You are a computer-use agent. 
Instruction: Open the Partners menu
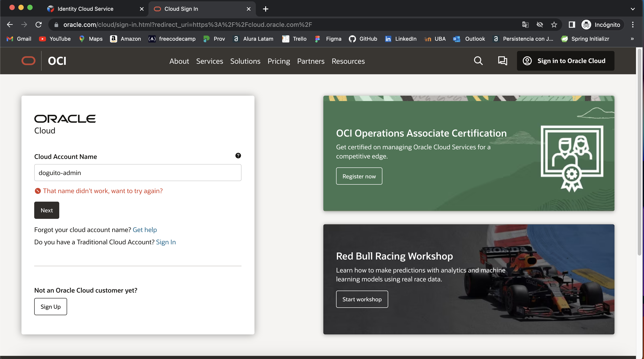click(311, 61)
